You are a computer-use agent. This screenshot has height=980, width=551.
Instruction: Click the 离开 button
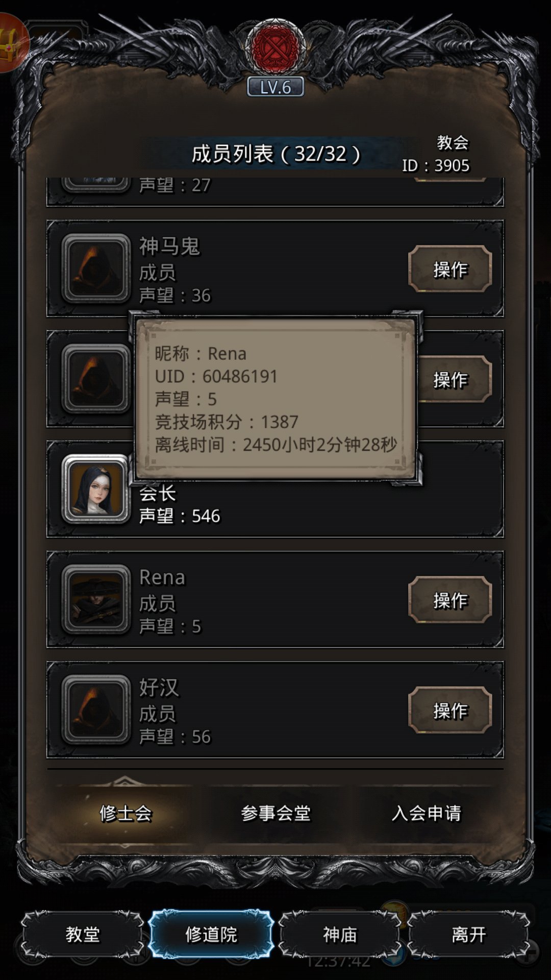468,935
